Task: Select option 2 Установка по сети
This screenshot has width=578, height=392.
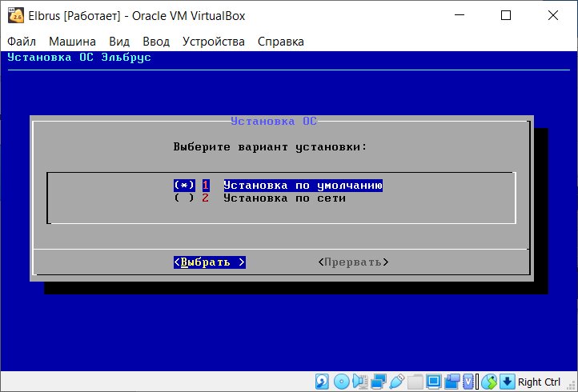Action: click(259, 198)
